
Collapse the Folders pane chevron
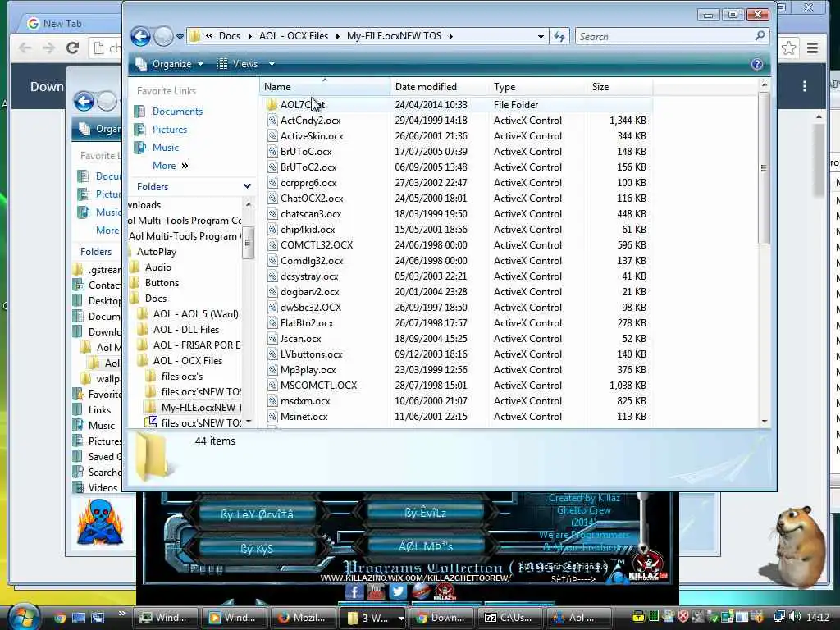(247, 186)
